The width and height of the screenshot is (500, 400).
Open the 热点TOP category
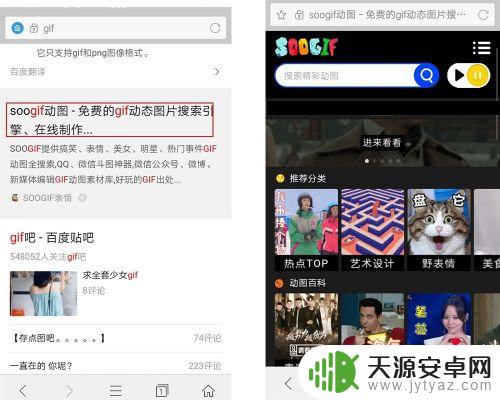pyautogui.click(x=306, y=230)
